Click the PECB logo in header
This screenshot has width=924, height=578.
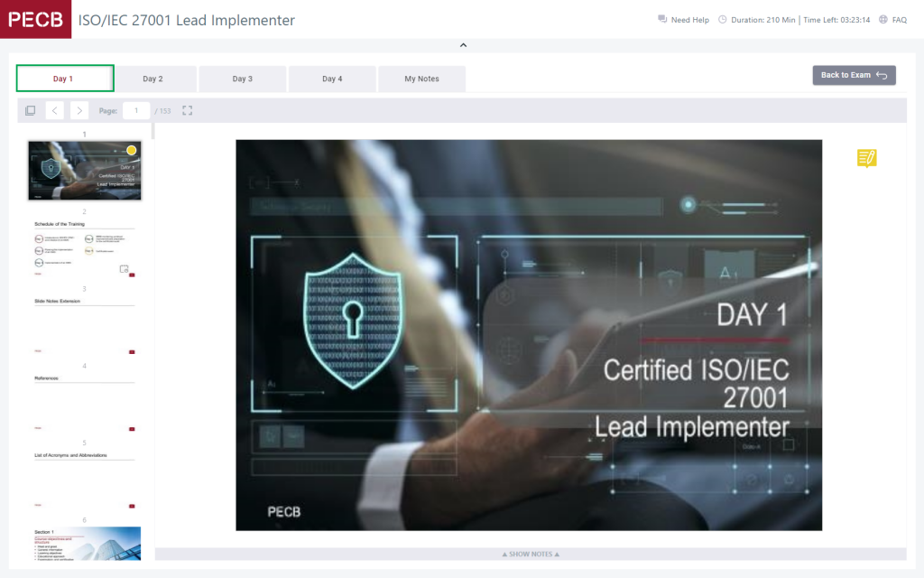[x=35, y=19]
